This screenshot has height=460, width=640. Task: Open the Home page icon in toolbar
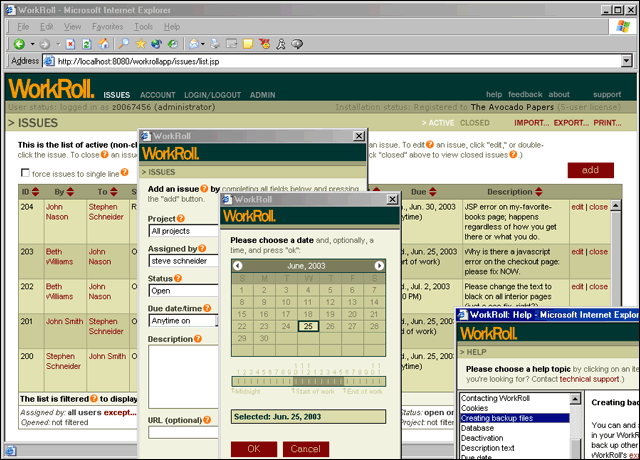click(x=104, y=44)
